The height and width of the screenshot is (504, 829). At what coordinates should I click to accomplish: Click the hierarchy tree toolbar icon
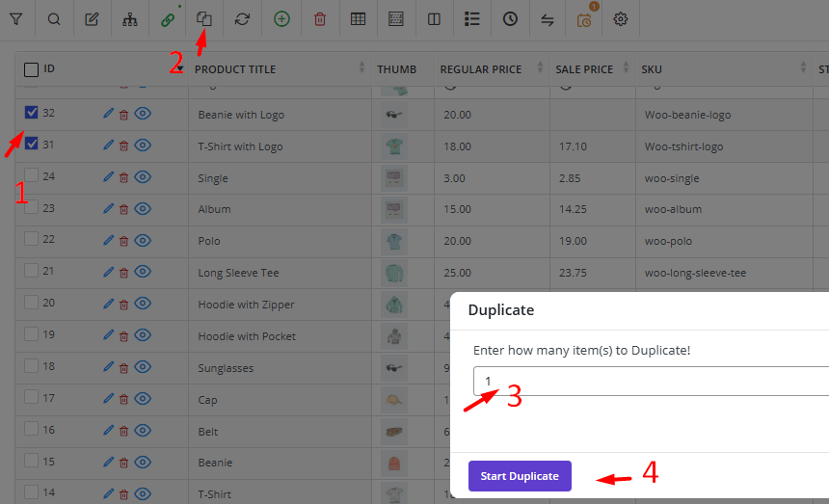pos(129,19)
